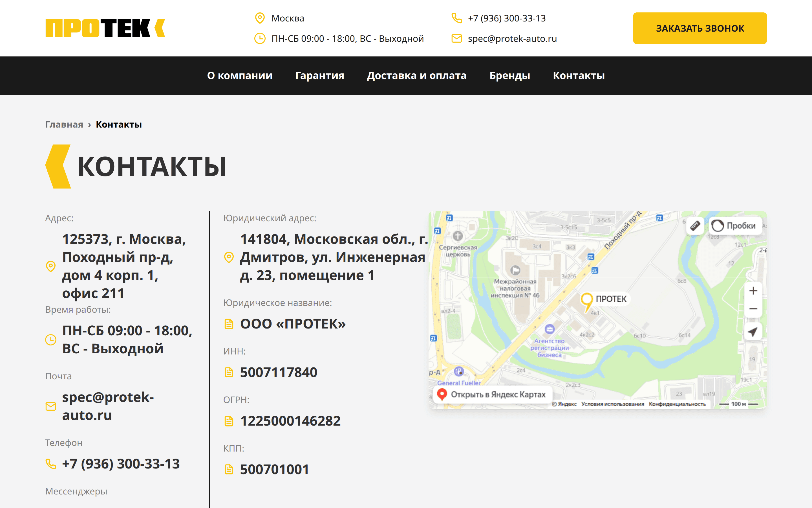The width and height of the screenshot is (812, 508).
Task: Click the General Fueller map marker
Action: pos(459,371)
